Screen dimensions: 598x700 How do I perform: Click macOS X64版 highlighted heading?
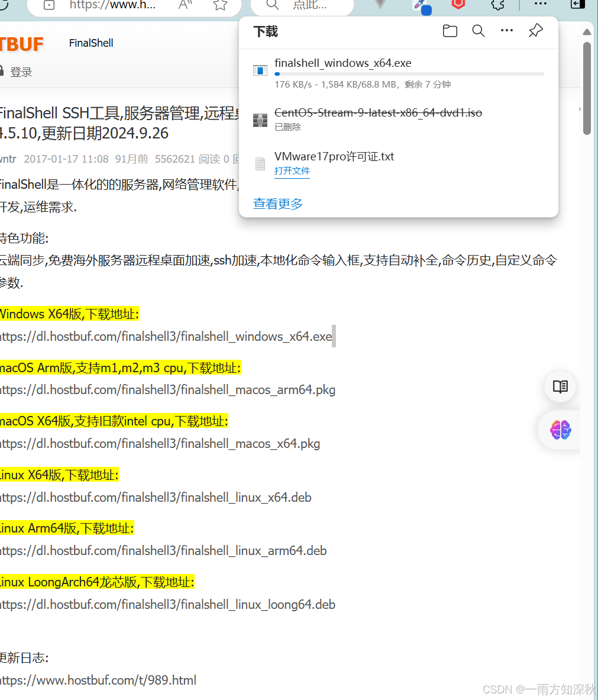114,421
